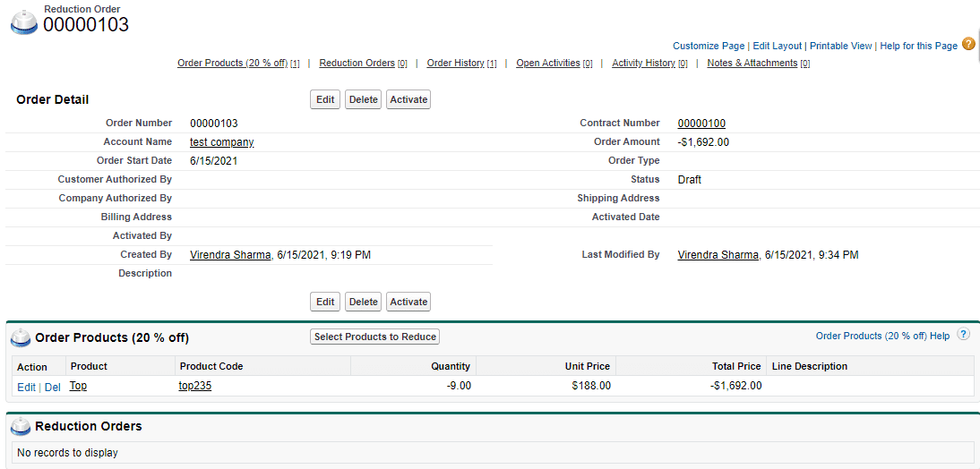Open the Edit Layout link

pyautogui.click(x=777, y=46)
